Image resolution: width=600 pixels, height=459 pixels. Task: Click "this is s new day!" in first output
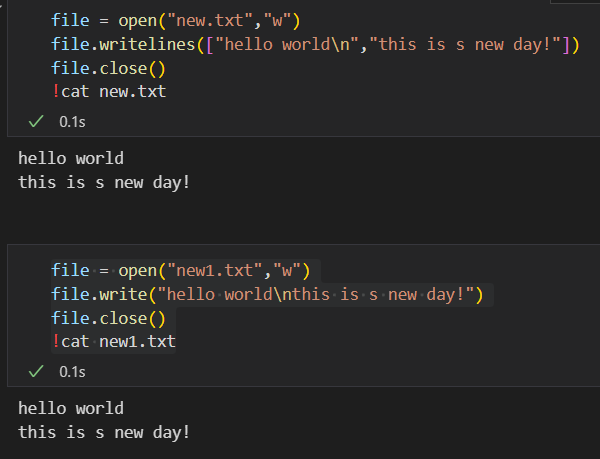point(104,183)
